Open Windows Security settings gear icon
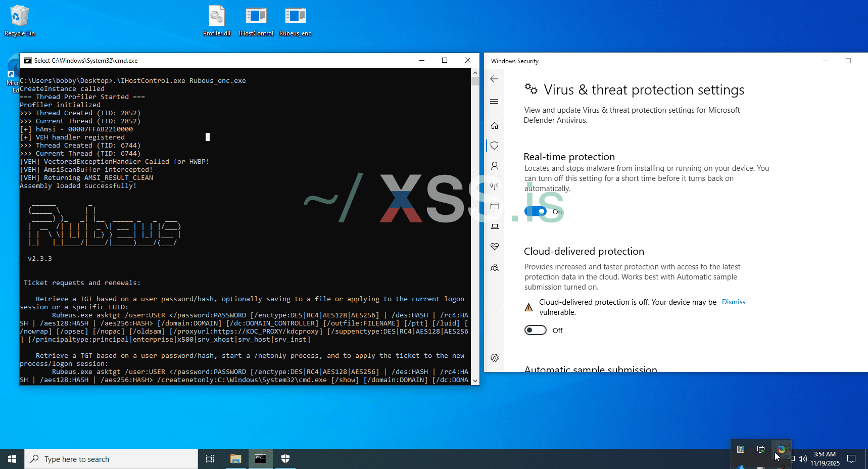Image resolution: width=868 pixels, height=469 pixels. (495, 358)
